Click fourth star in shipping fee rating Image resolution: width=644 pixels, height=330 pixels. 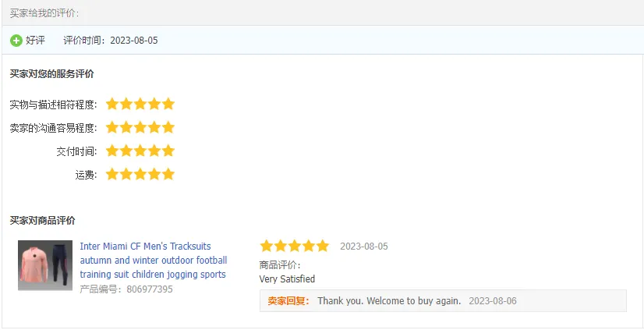pos(154,174)
